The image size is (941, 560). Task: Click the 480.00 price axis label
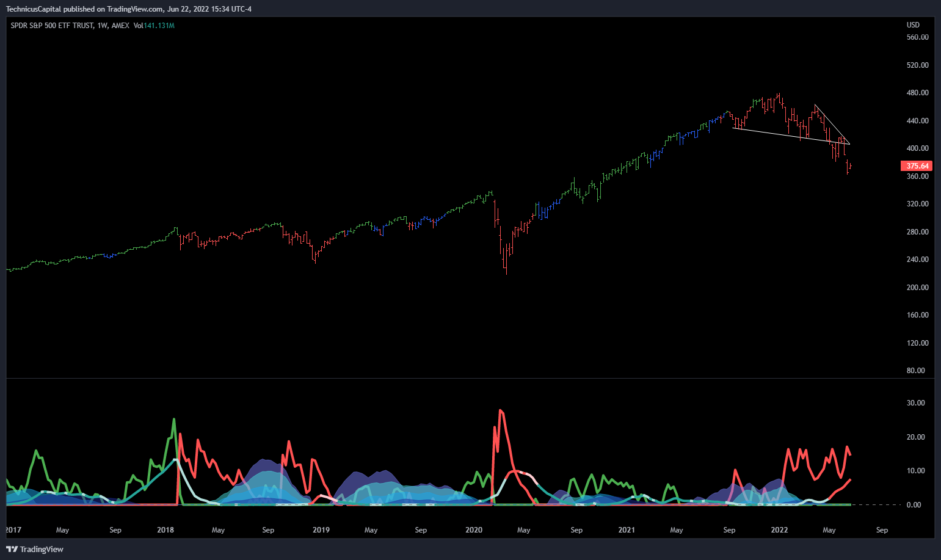point(917,93)
